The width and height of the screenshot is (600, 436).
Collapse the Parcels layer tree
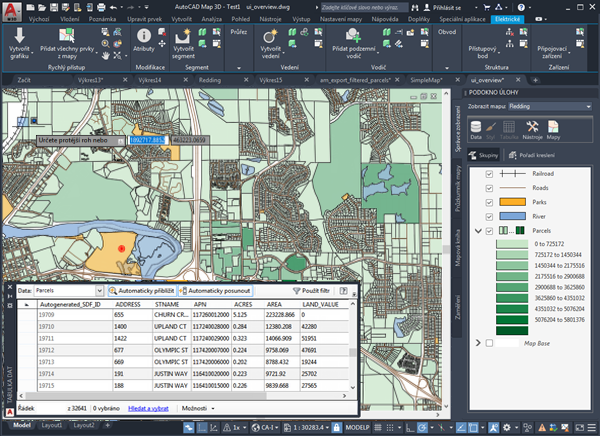coord(476,231)
